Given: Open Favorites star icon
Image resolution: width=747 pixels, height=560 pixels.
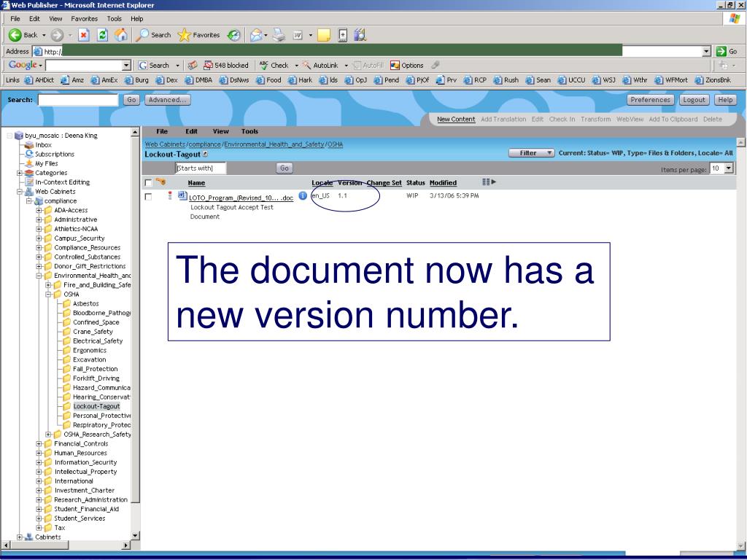Looking at the screenshot, I should [x=184, y=35].
